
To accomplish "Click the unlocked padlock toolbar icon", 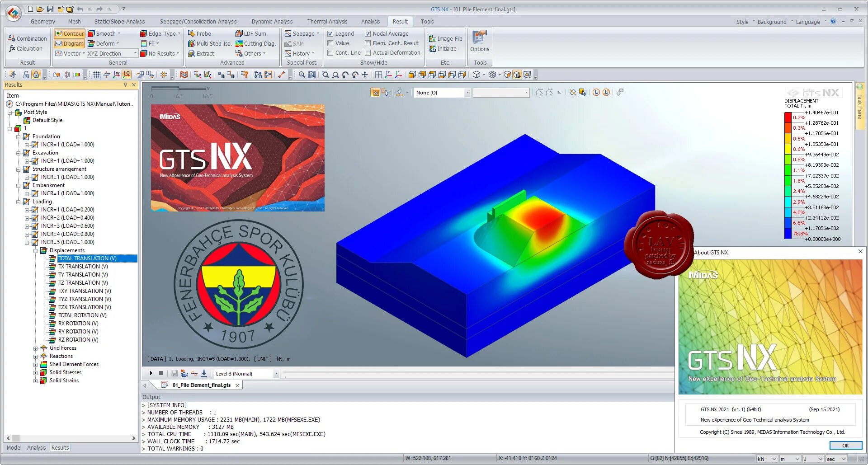I will pyautogui.click(x=26, y=75).
